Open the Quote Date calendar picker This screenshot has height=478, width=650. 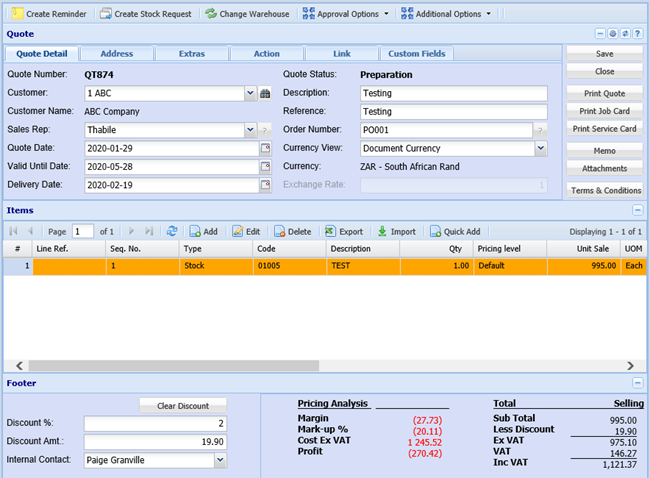click(265, 148)
